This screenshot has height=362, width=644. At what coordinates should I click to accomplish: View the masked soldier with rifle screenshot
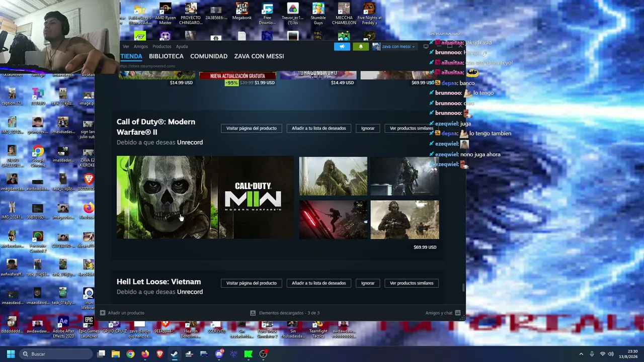pos(405,220)
